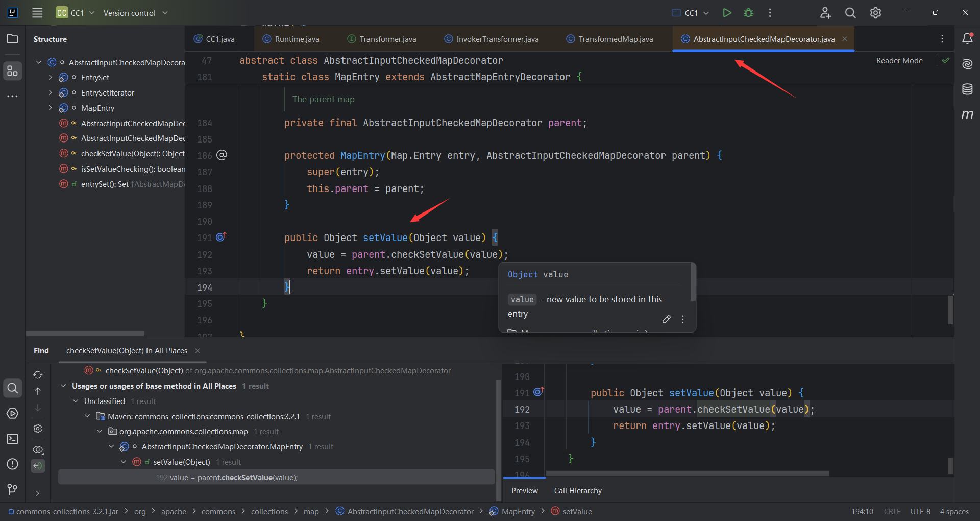Open CC1 run configuration dropdown

(x=691, y=13)
